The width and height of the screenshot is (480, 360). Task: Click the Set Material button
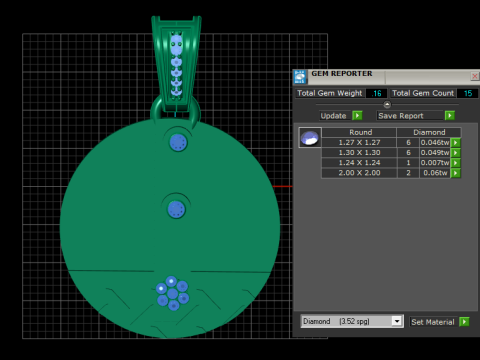433,322
